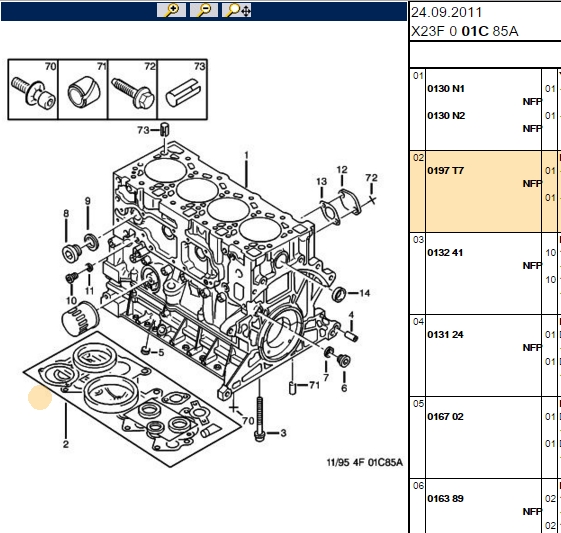Click the zoom and pan magnifier icon
The width and height of the screenshot is (561, 533).
(236, 10)
